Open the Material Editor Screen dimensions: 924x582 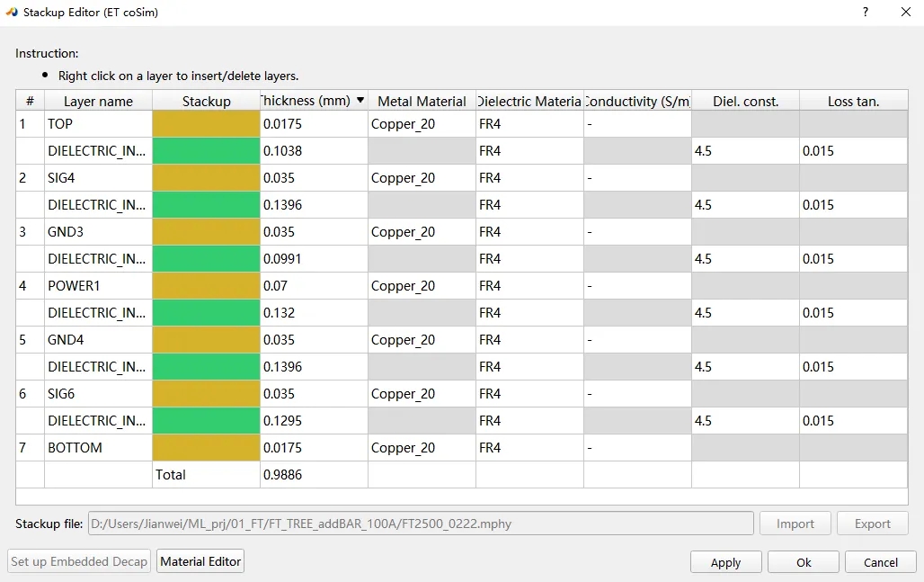(x=200, y=561)
